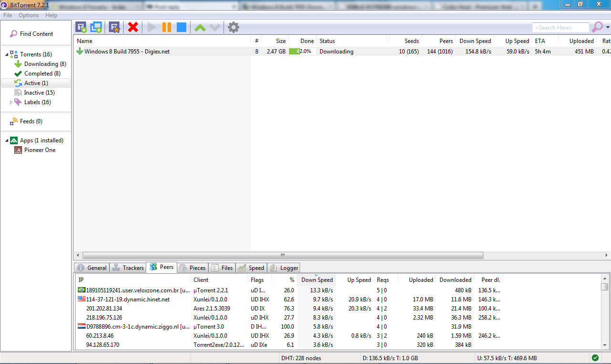Click the torrent's Done progress bar
The width and height of the screenshot is (611, 364).
tap(302, 52)
